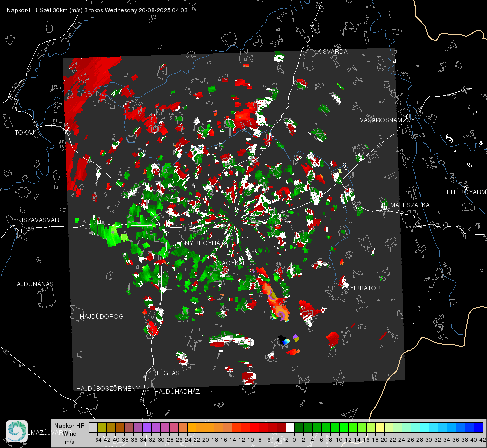Click the 'HAJDÚHADHÁZ' city label
The width and height of the screenshot is (487, 448).
pyautogui.click(x=177, y=392)
